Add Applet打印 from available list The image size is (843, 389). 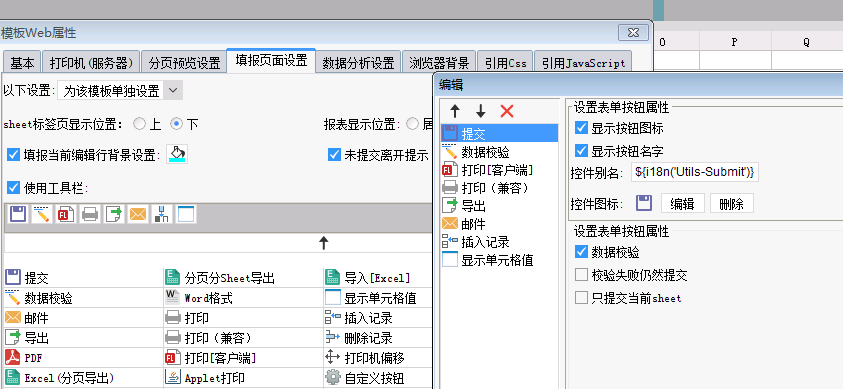pos(205,378)
